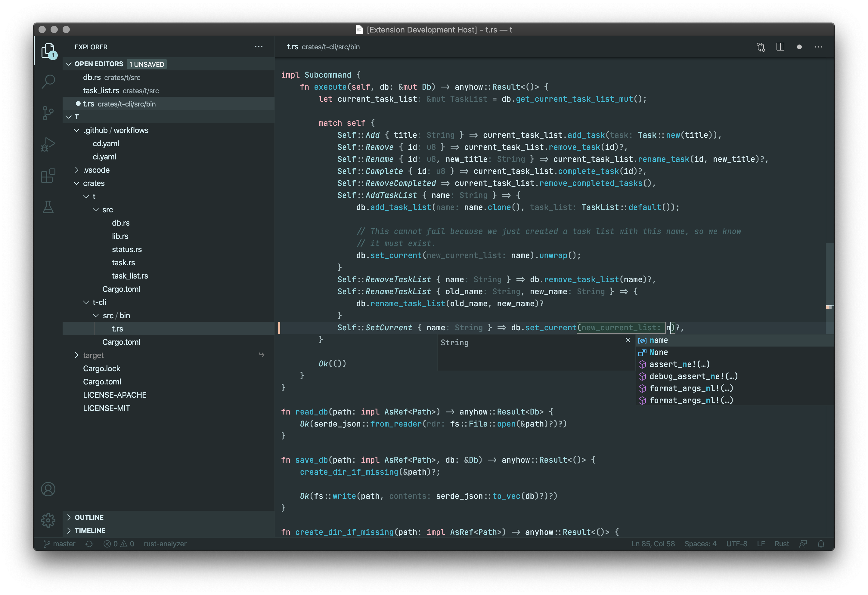Open the Manage gear menu
This screenshot has width=868, height=595.
[x=48, y=520]
